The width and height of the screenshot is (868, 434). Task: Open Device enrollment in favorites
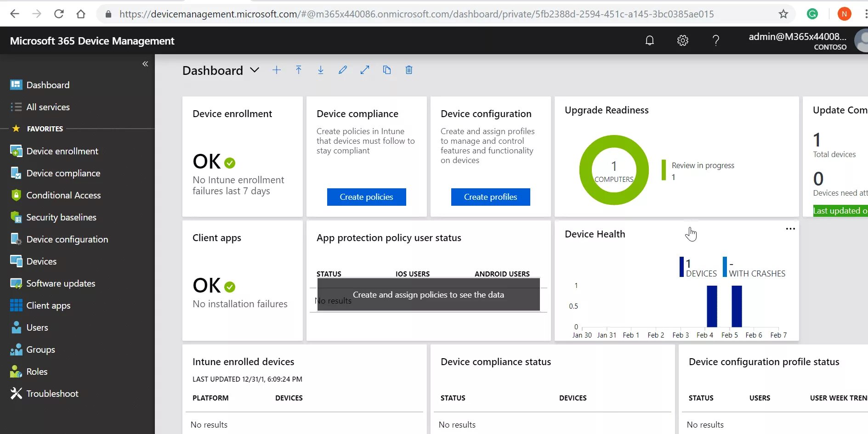pos(62,151)
